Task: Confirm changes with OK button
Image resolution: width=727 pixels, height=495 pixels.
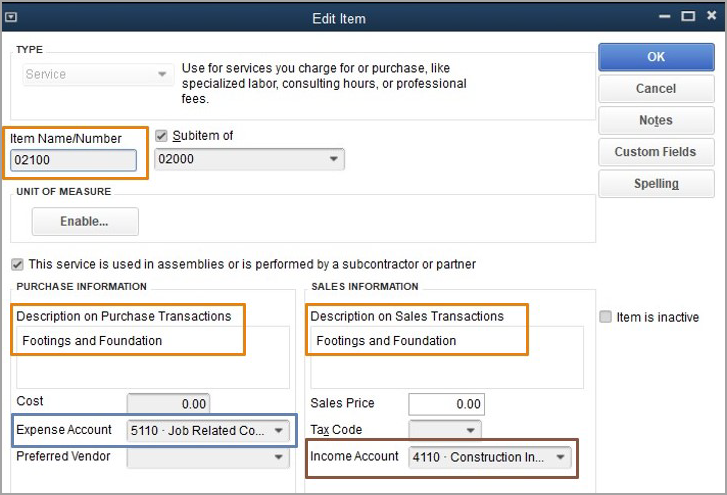Action: [656, 57]
